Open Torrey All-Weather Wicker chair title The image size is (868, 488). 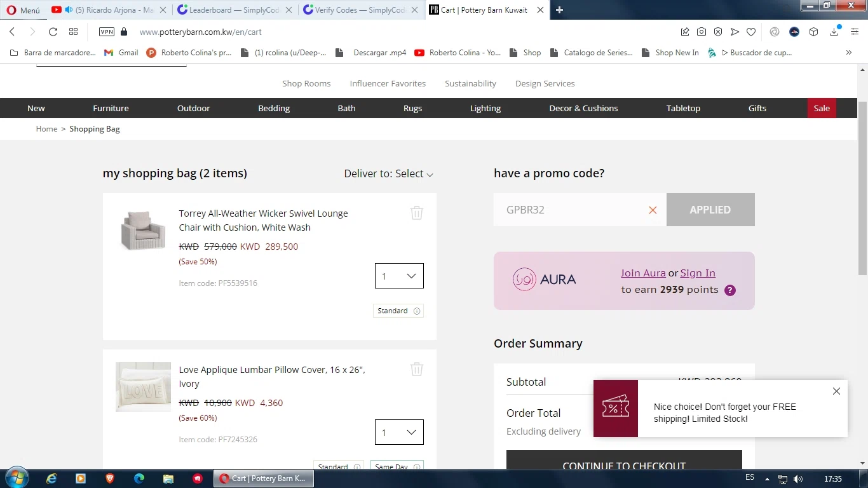tap(263, 220)
